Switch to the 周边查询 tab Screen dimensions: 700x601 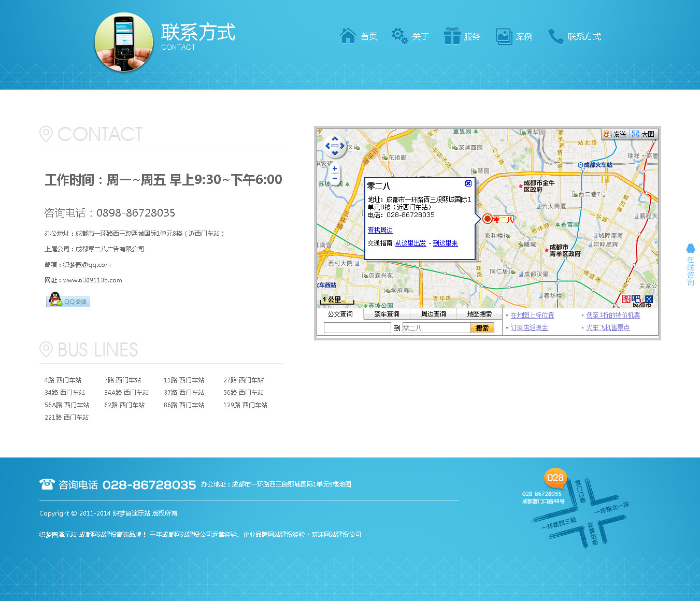coord(433,314)
